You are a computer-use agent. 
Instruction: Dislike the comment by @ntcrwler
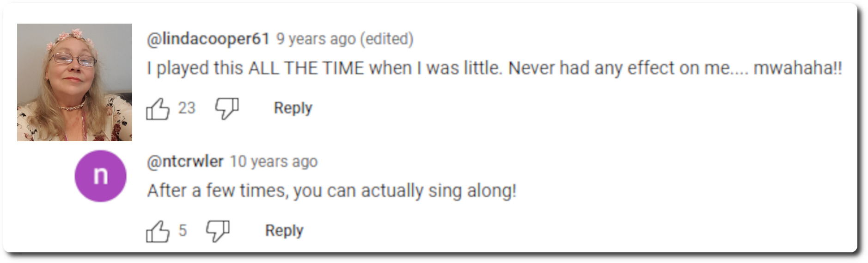218,231
